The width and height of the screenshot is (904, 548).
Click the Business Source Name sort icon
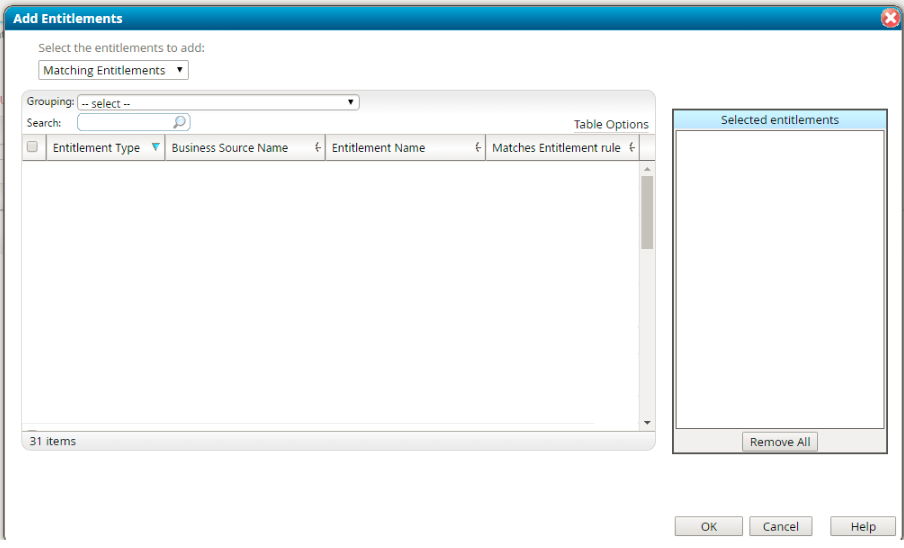pyautogui.click(x=317, y=148)
